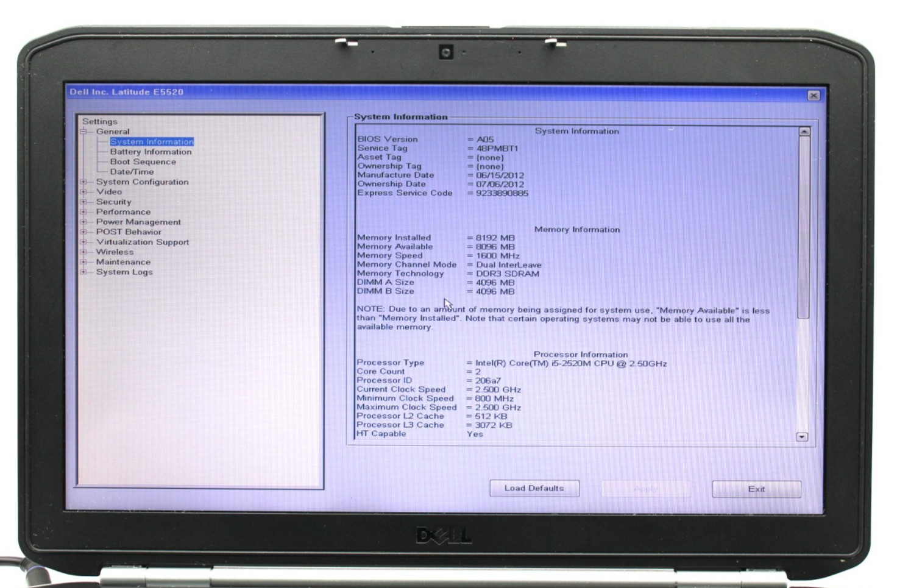Click the DIMM B Size label
Image resolution: width=897 pixels, height=588 pixels.
tap(385, 291)
